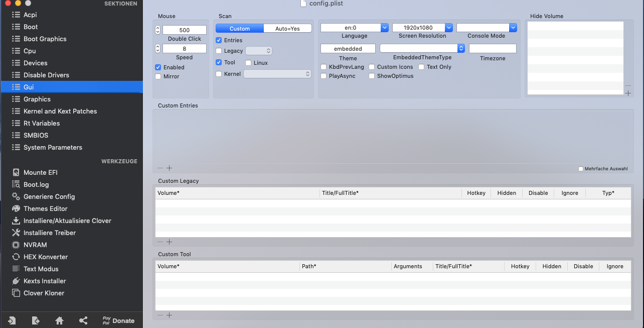Open Kernel and Kext Patches section
The height and width of the screenshot is (328, 644).
point(71,111)
